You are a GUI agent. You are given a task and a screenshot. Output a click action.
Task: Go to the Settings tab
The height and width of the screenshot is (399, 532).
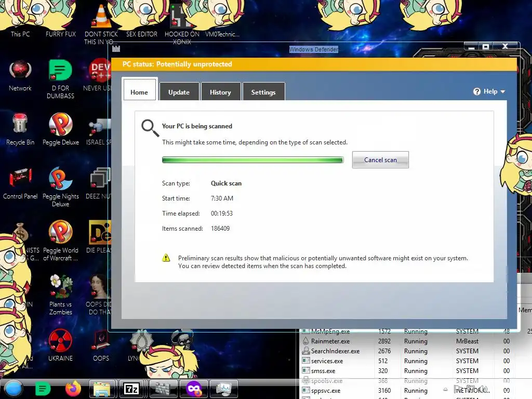click(263, 91)
